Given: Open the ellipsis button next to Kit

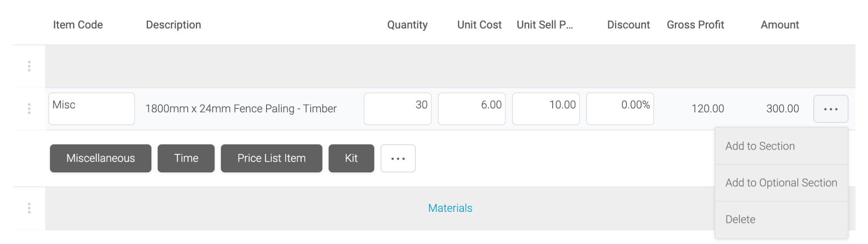Looking at the screenshot, I should click(398, 158).
